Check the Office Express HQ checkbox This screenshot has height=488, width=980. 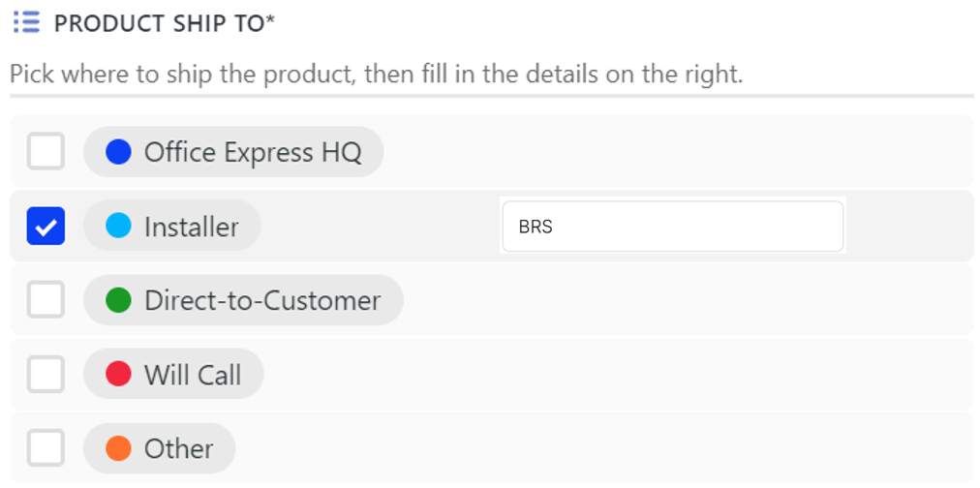click(46, 151)
